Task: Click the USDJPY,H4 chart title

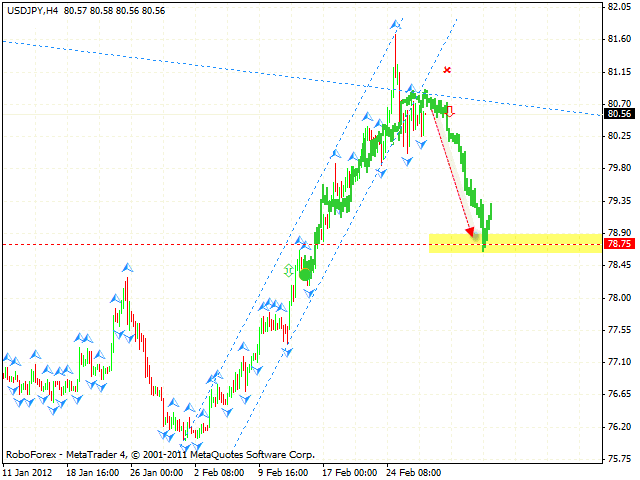Action: point(33,8)
